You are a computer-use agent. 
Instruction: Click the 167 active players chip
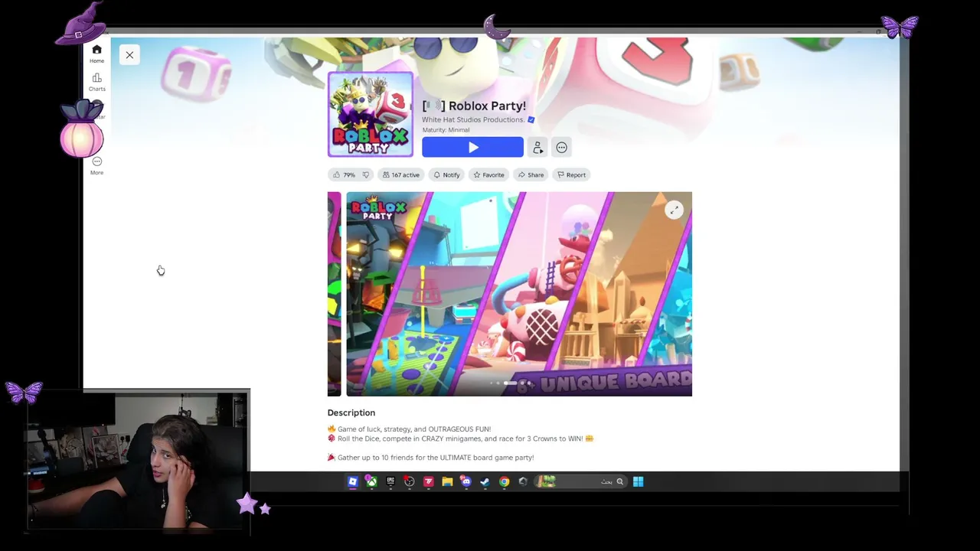tap(401, 174)
